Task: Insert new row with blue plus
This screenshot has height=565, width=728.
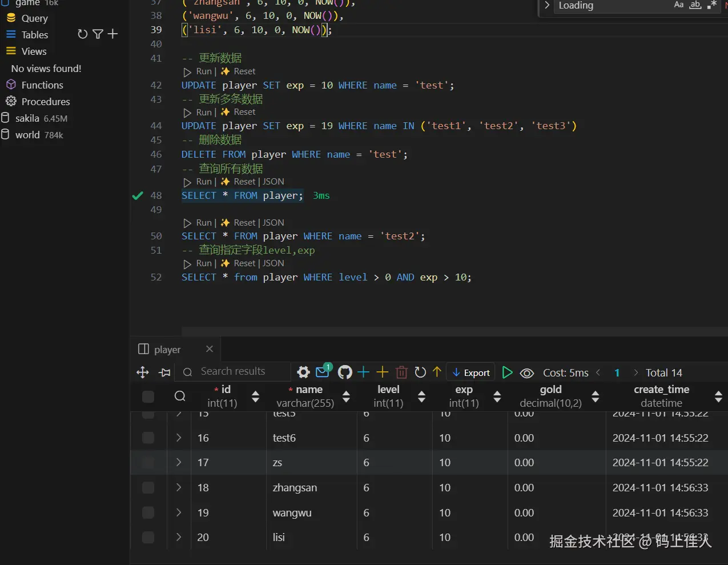Action: 363,372
